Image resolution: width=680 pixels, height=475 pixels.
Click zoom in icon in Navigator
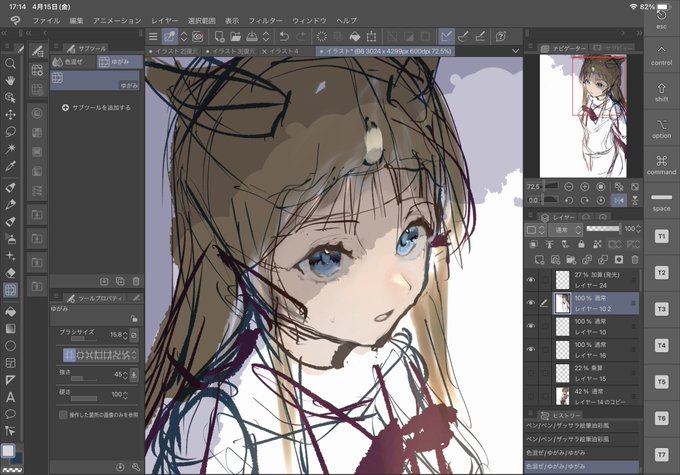click(x=585, y=187)
